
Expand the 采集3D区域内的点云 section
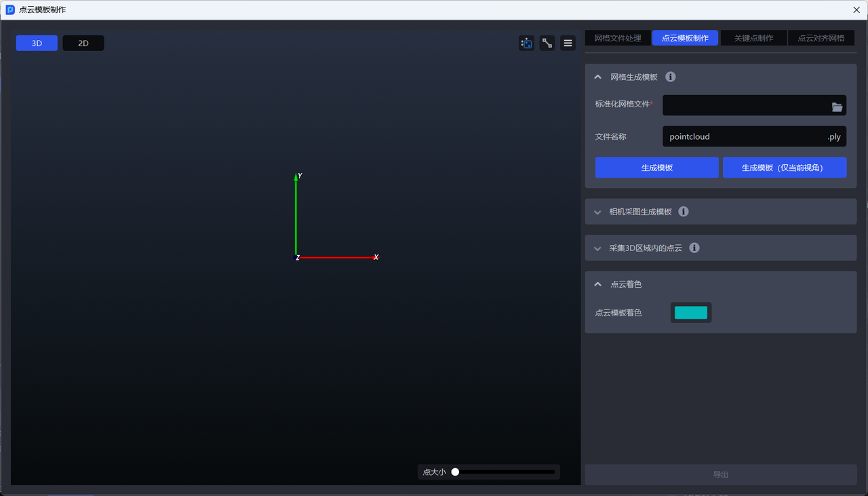pos(597,248)
